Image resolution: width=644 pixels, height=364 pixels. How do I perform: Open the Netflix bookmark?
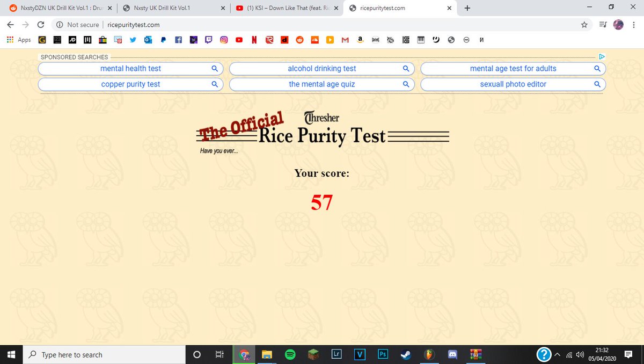point(254,40)
